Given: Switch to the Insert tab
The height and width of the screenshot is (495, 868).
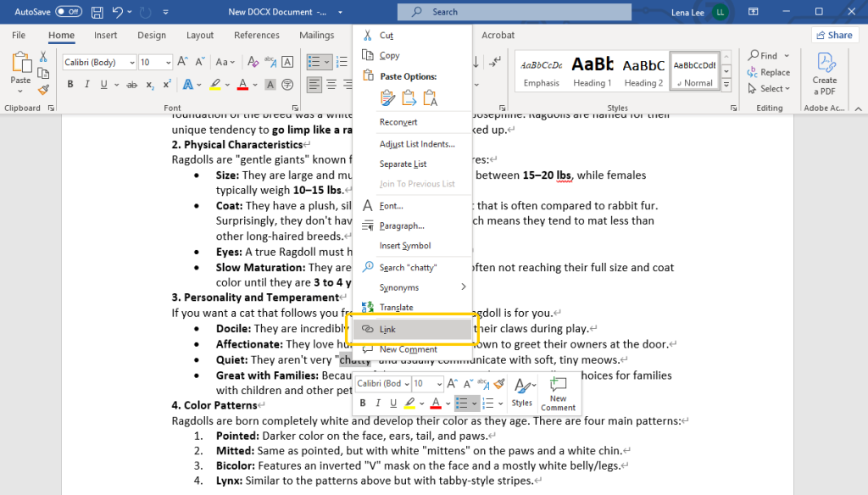Looking at the screenshot, I should pos(105,35).
